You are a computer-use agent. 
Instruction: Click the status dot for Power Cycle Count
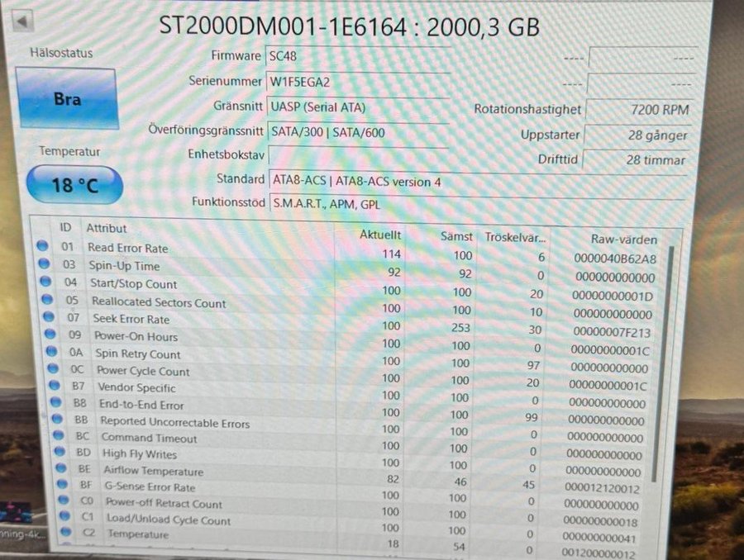(52, 368)
